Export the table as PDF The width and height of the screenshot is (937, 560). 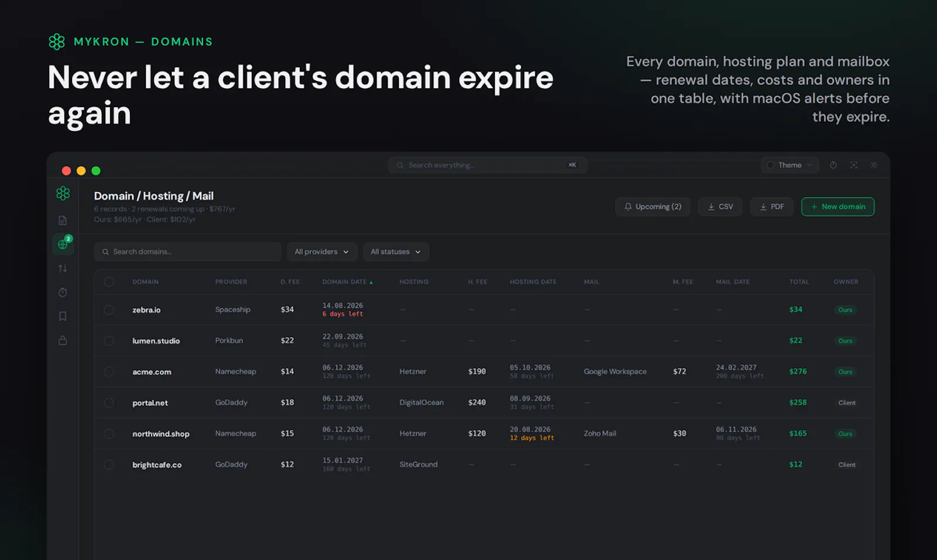772,207
